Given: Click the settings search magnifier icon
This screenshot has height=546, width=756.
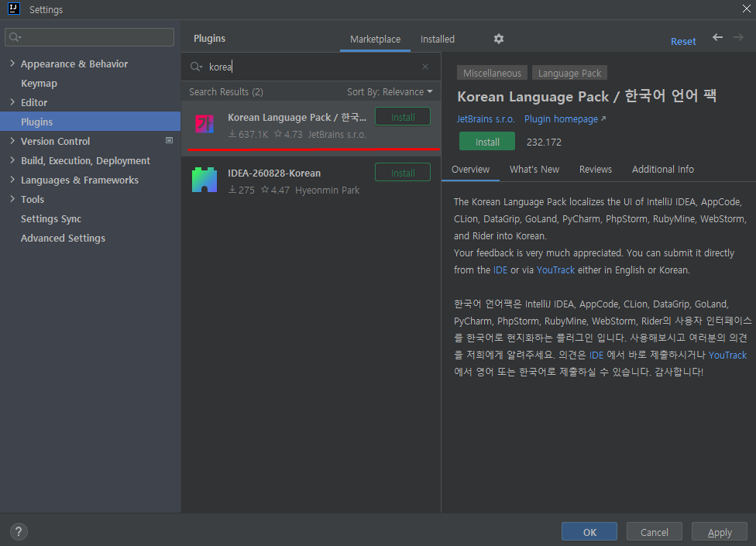Looking at the screenshot, I should (x=15, y=37).
